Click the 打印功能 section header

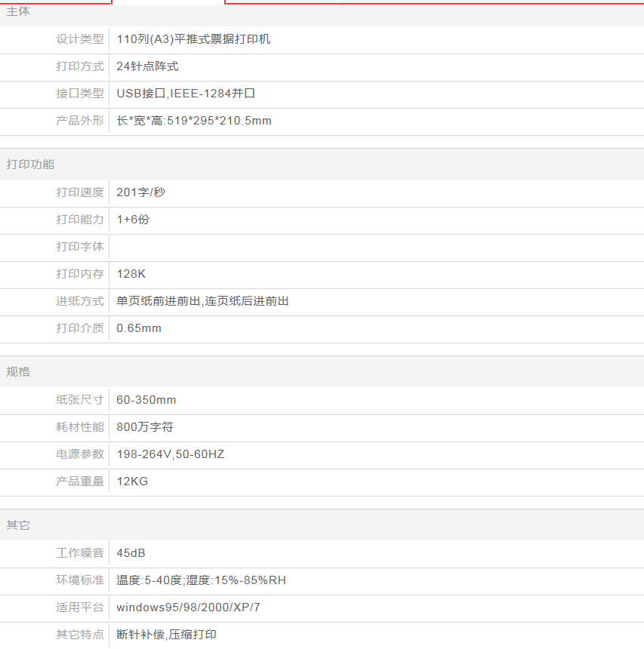[x=30, y=165]
